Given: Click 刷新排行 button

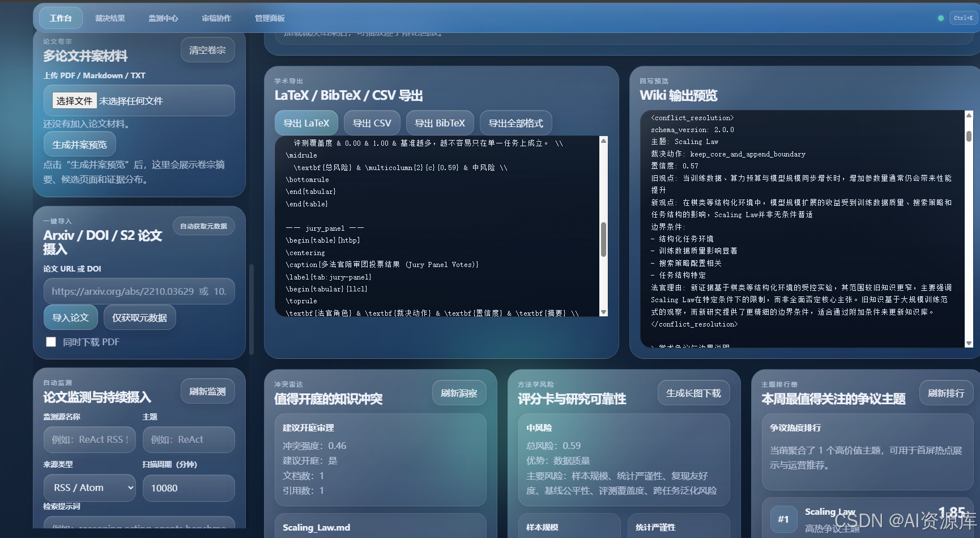Looking at the screenshot, I should tap(946, 393).
